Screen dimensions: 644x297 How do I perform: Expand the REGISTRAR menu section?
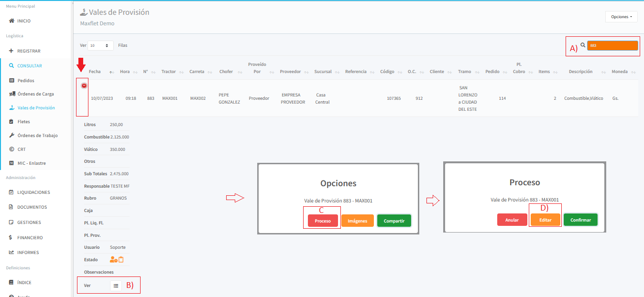pos(29,51)
